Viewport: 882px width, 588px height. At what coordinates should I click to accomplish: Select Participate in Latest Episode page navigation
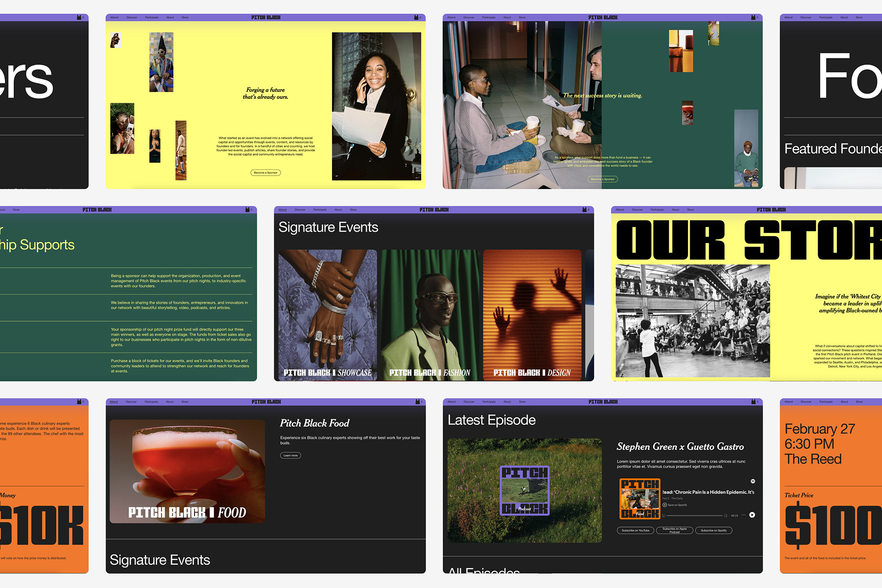click(489, 402)
